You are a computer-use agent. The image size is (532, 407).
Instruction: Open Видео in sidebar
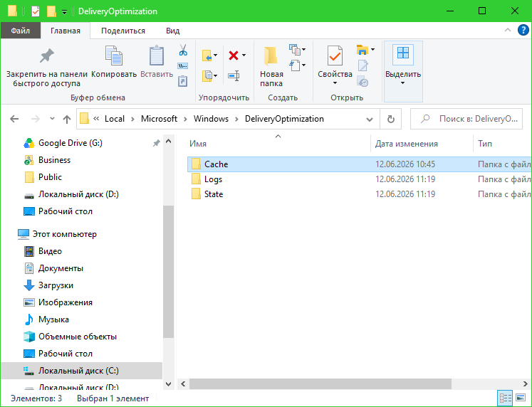point(50,251)
